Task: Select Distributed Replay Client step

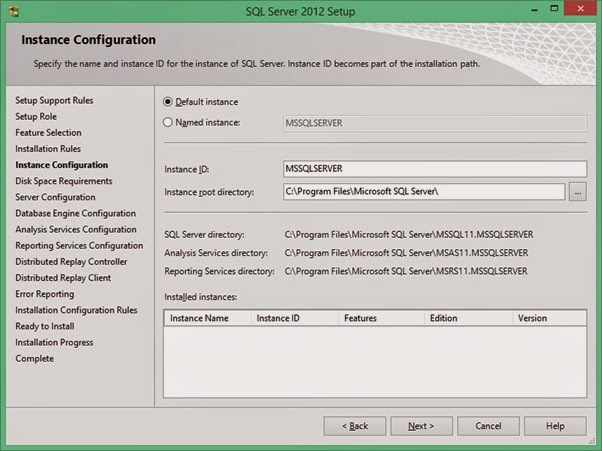Action: [63, 278]
